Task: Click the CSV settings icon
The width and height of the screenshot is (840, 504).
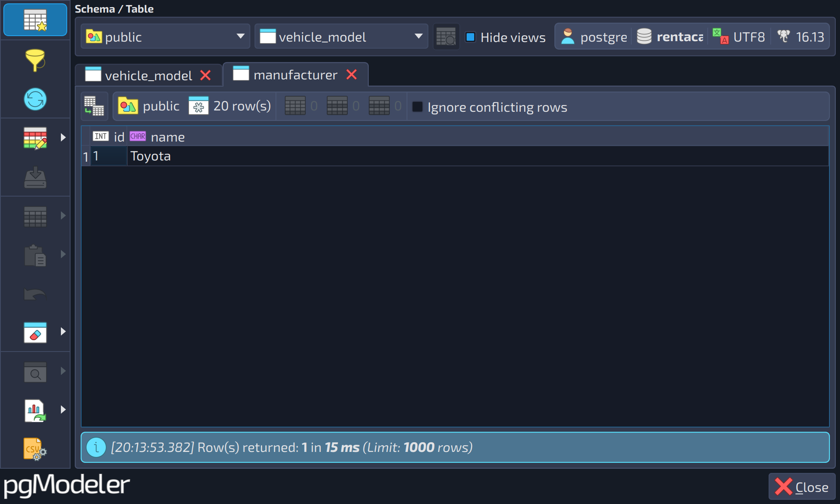Action: [x=35, y=449]
